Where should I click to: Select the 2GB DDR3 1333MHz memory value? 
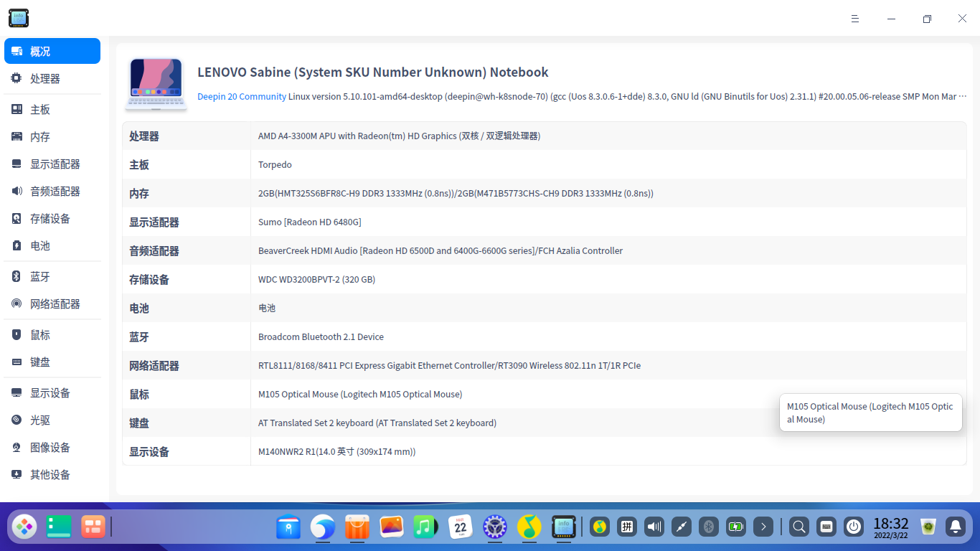(456, 193)
